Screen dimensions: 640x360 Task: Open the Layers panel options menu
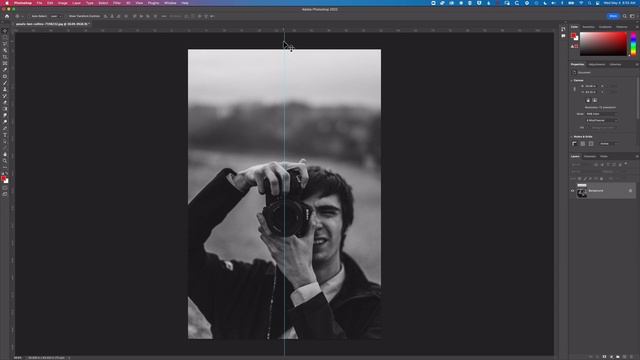coord(637,156)
